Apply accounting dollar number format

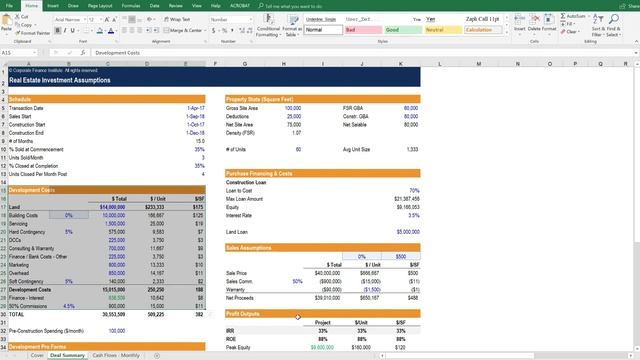213,31
